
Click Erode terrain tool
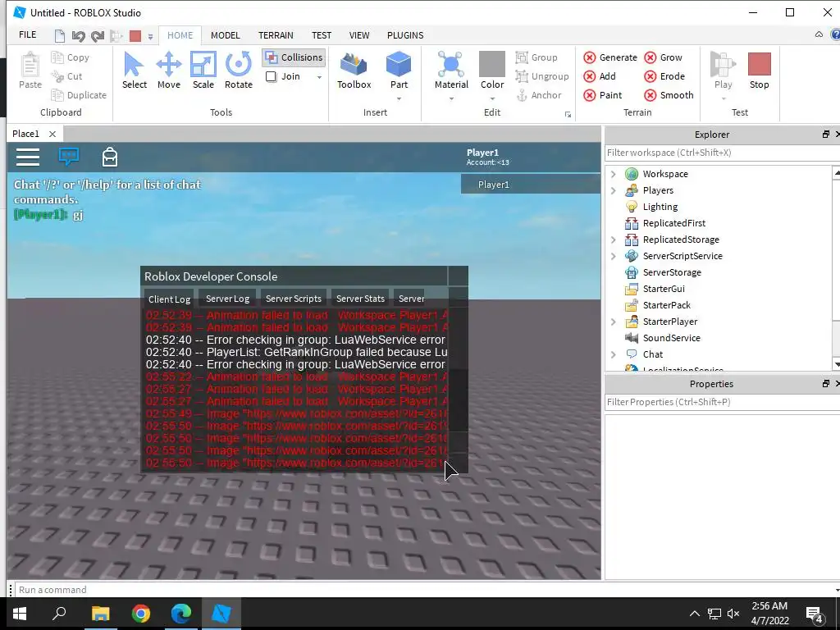[x=664, y=76]
